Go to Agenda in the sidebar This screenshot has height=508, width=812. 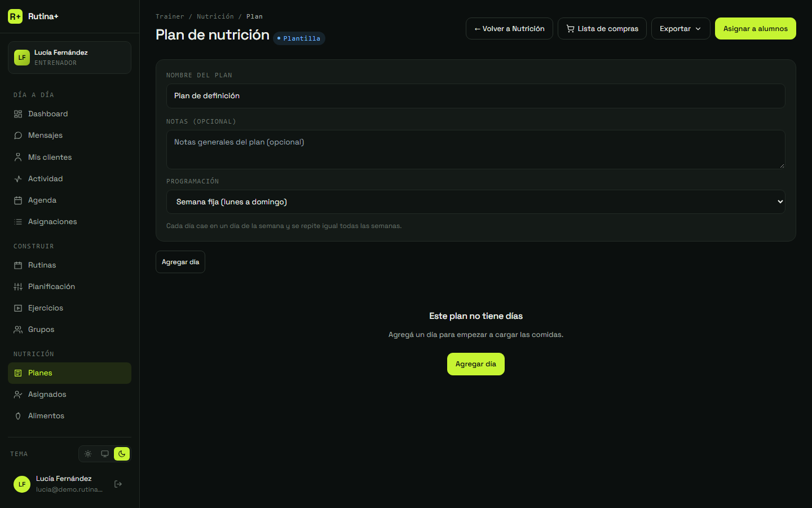click(69, 200)
